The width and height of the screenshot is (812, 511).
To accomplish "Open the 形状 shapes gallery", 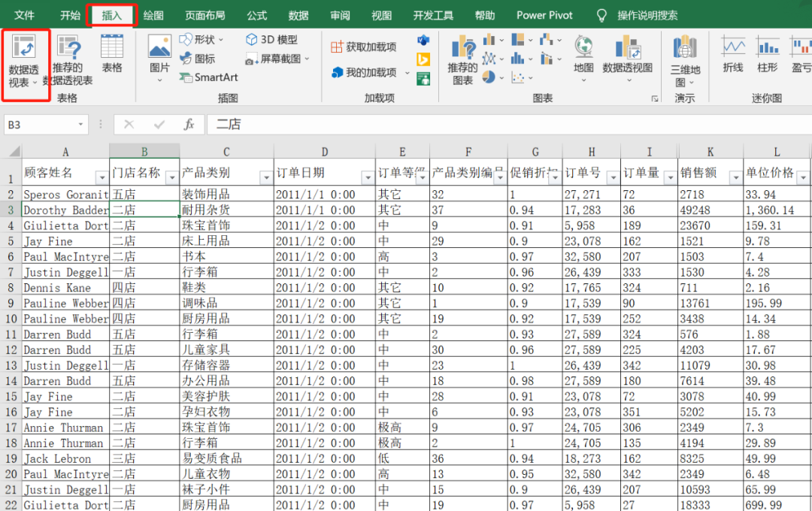I will click(201, 40).
